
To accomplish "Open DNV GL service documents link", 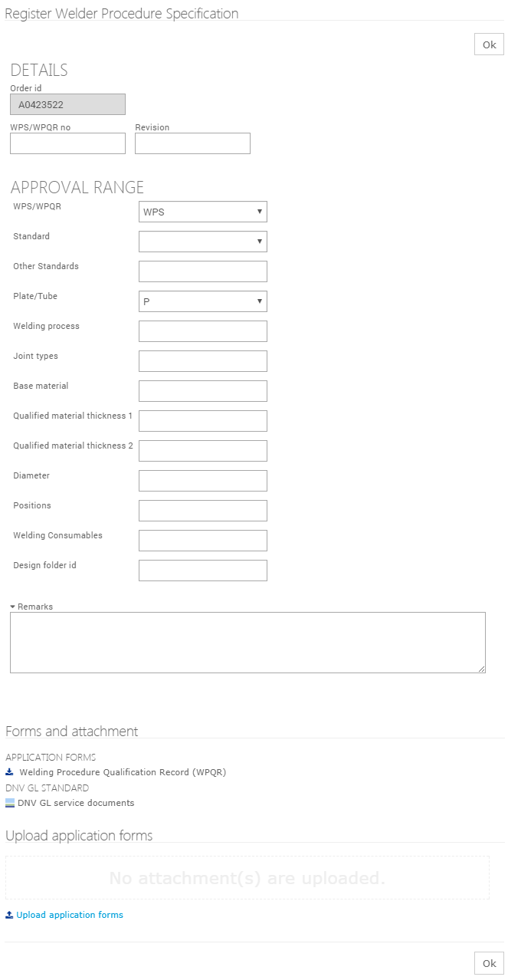I will pos(76,803).
